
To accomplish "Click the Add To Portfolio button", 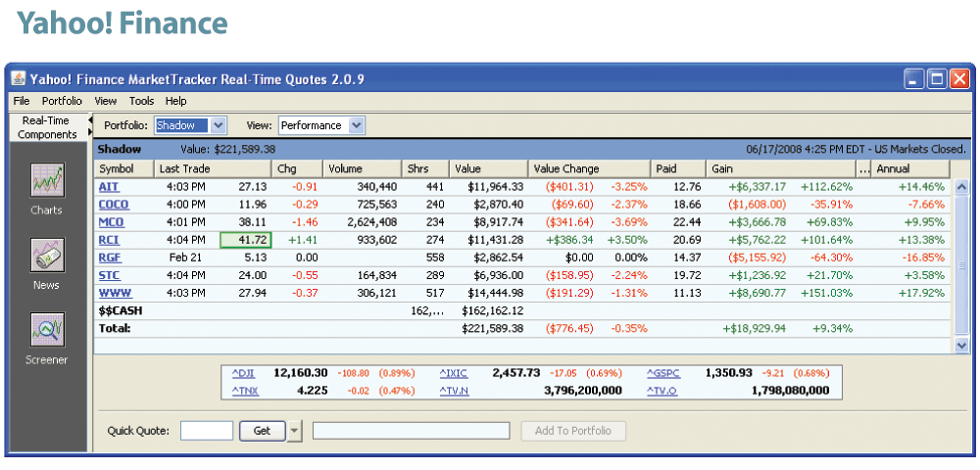I will [x=573, y=431].
